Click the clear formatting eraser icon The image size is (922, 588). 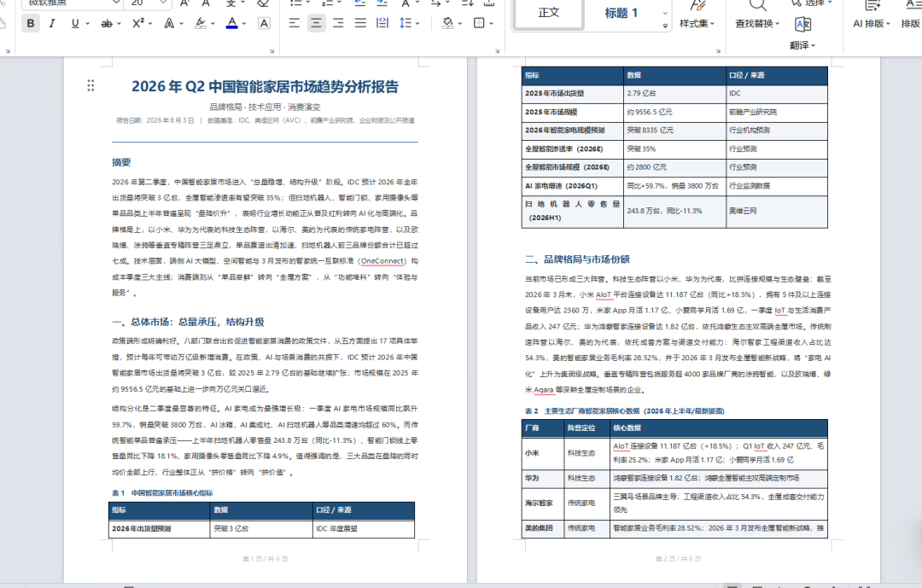tap(264, 3)
